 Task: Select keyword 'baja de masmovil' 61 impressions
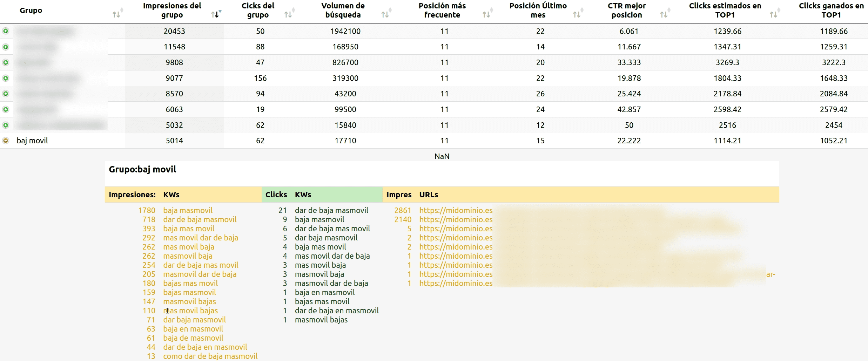coord(193,338)
